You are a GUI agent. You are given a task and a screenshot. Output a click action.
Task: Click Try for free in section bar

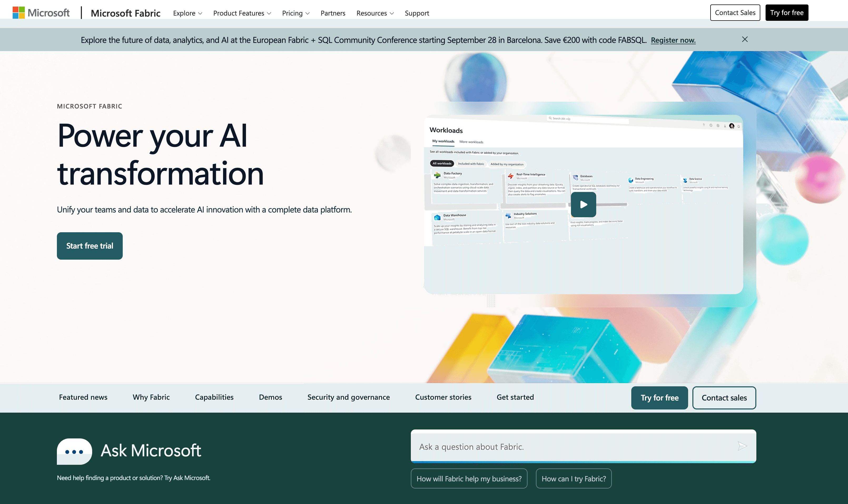click(x=659, y=398)
